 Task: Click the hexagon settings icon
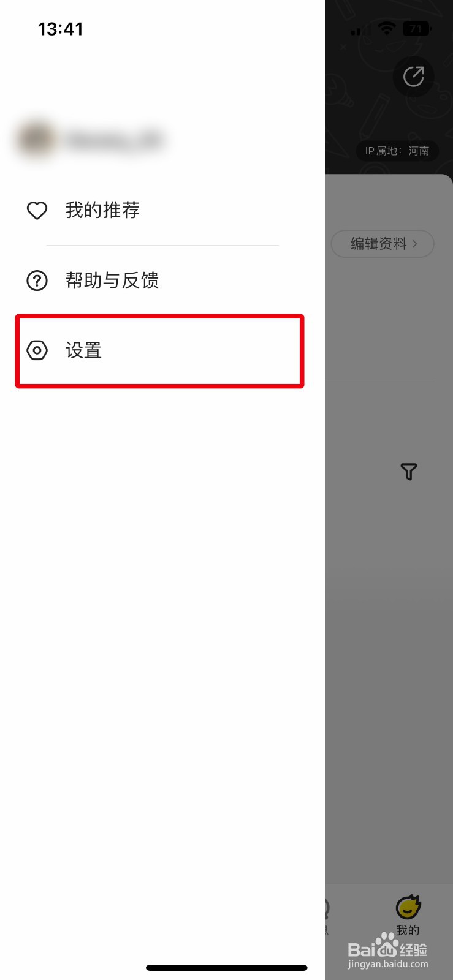37,350
